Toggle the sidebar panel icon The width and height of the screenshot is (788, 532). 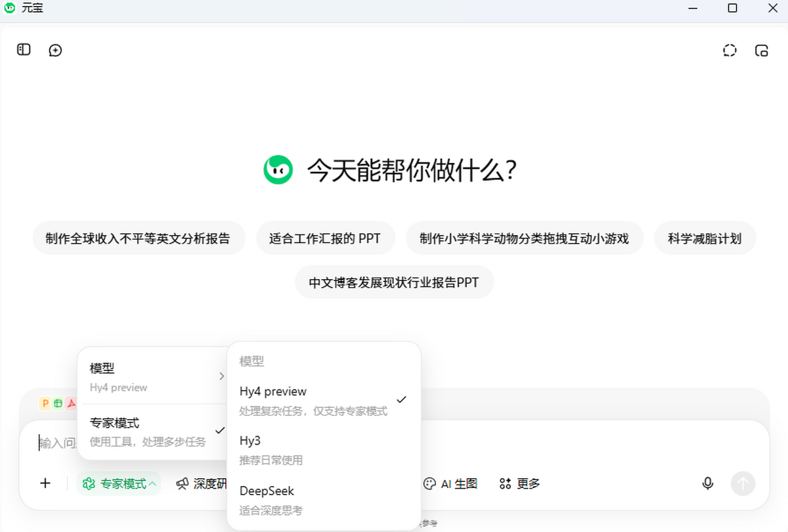pos(24,50)
